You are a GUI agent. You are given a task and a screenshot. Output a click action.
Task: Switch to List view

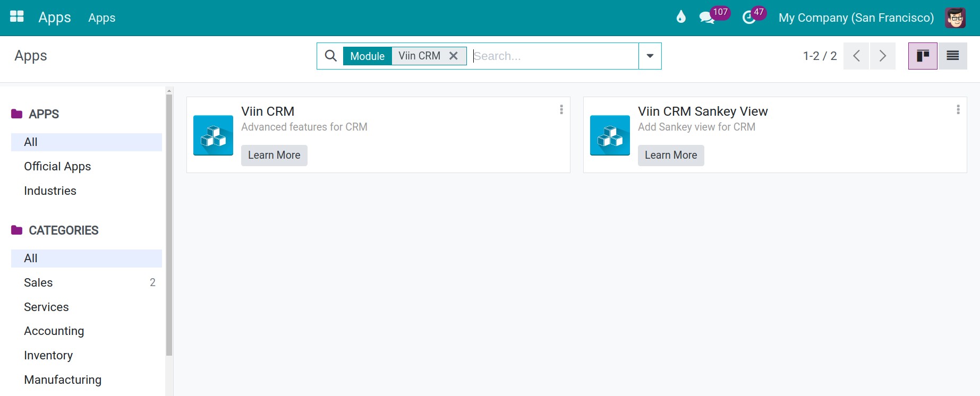(952, 56)
